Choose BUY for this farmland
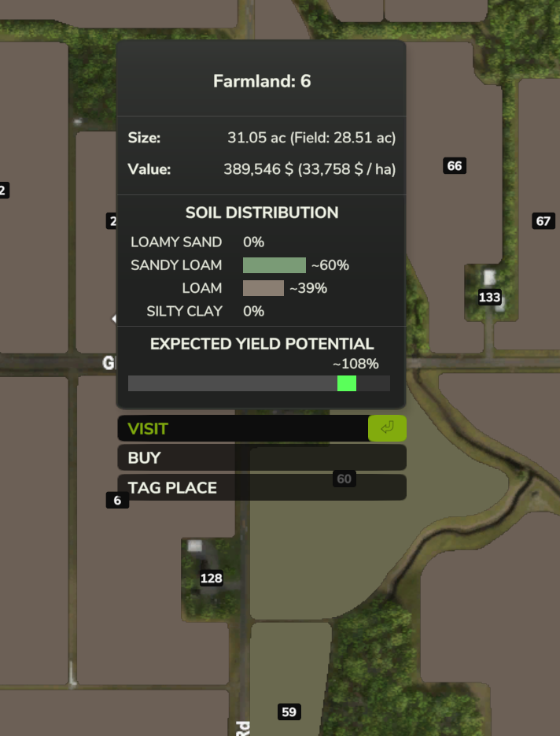Image resolution: width=560 pixels, height=736 pixels. click(262, 457)
